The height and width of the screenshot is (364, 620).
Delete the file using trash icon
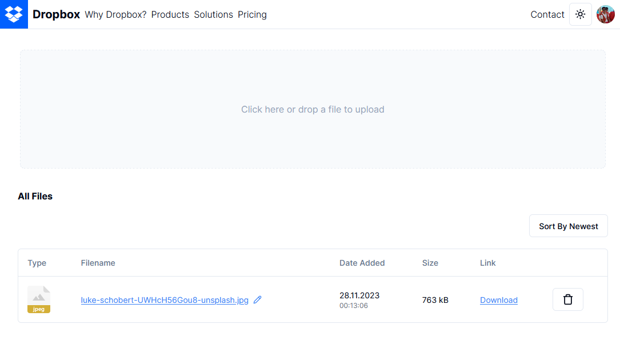(567, 299)
